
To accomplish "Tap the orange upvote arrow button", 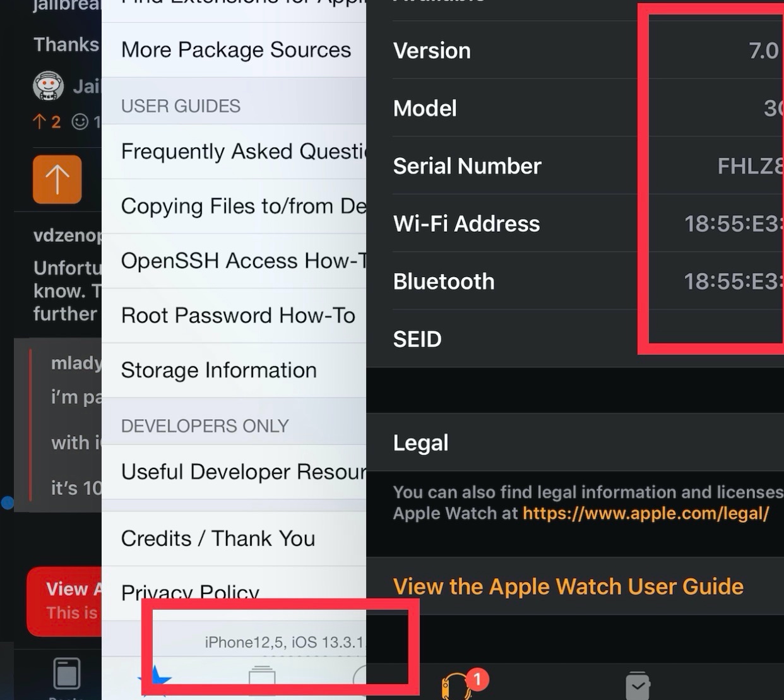I will tap(57, 179).
